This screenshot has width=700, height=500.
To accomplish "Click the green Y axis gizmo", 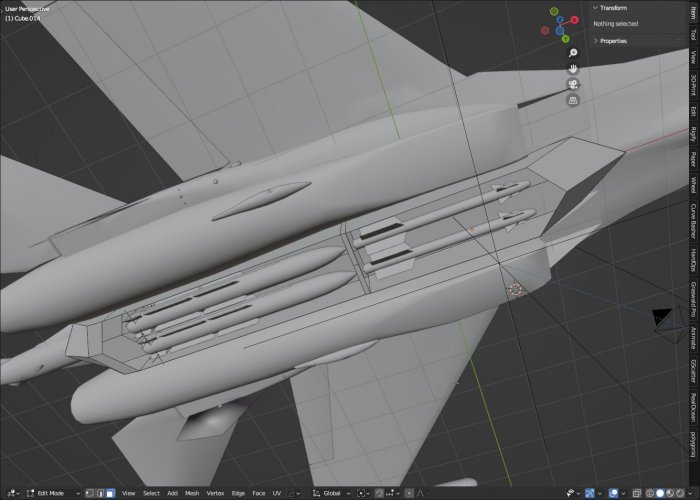I will click(566, 39).
